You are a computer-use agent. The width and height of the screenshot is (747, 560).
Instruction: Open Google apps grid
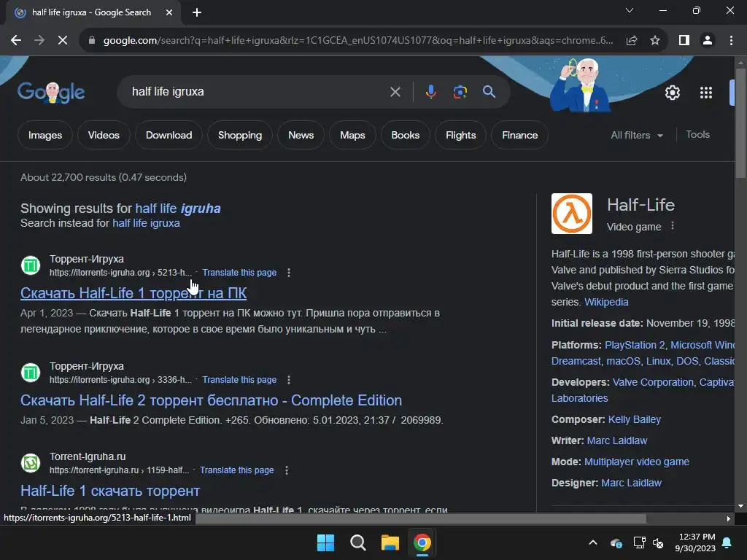point(706,93)
